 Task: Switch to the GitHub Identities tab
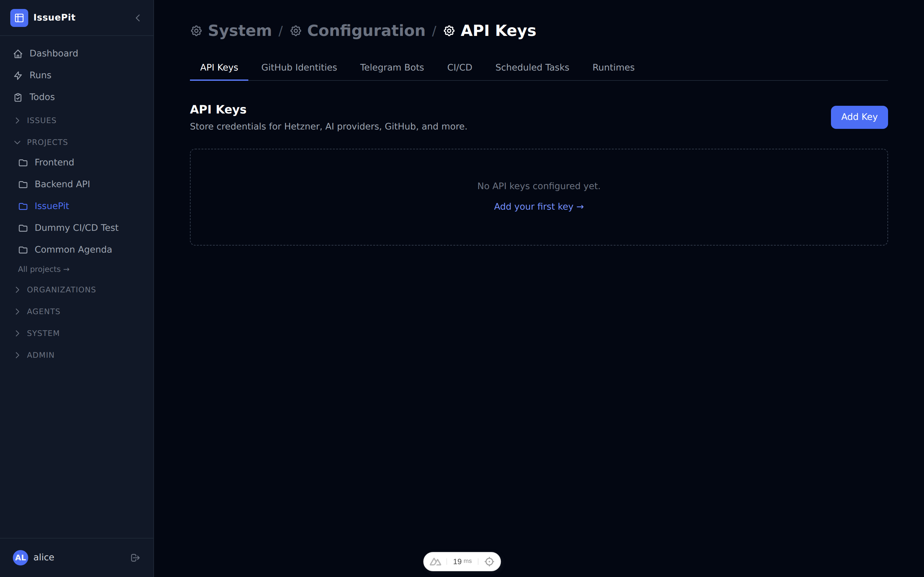tap(299, 67)
